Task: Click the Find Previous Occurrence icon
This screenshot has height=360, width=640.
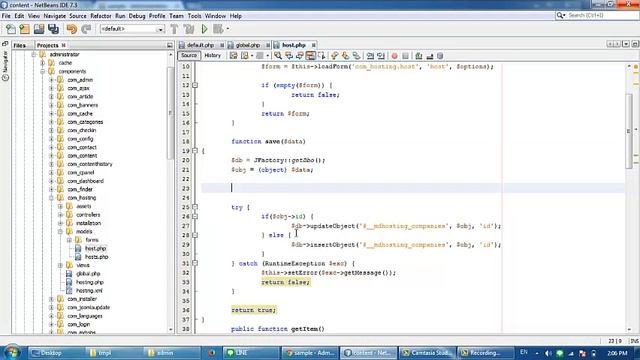Action: pyautogui.click(x=289, y=56)
